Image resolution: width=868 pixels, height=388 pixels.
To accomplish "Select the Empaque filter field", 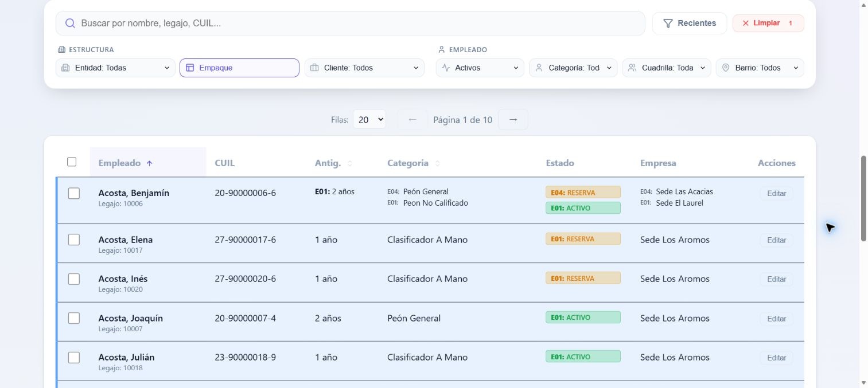I will tap(239, 68).
